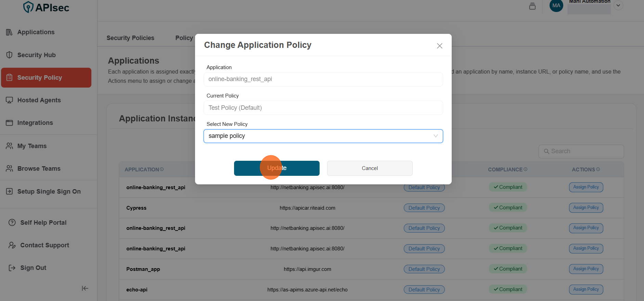Click the Compliance column info icon

(526, 169)
